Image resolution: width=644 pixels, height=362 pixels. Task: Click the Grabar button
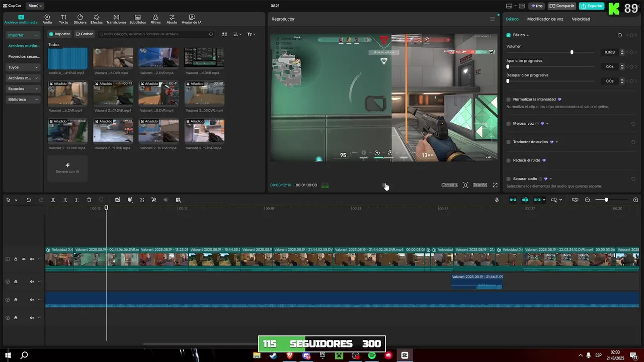[x=84, y=34]
